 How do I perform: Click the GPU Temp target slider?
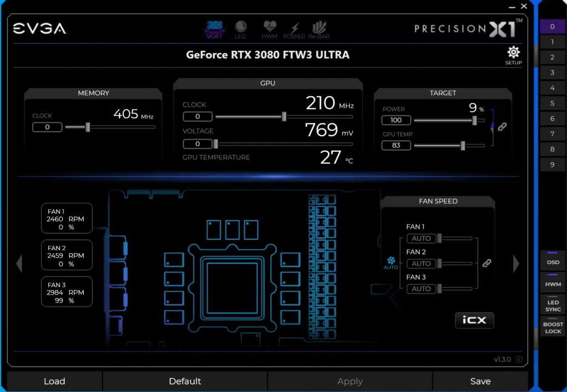pyautogui.click(x=463, y=145)
